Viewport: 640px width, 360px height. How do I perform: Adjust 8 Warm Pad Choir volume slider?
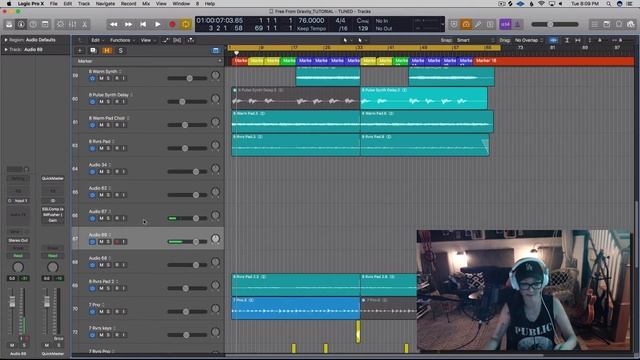(x=187, y=125)
